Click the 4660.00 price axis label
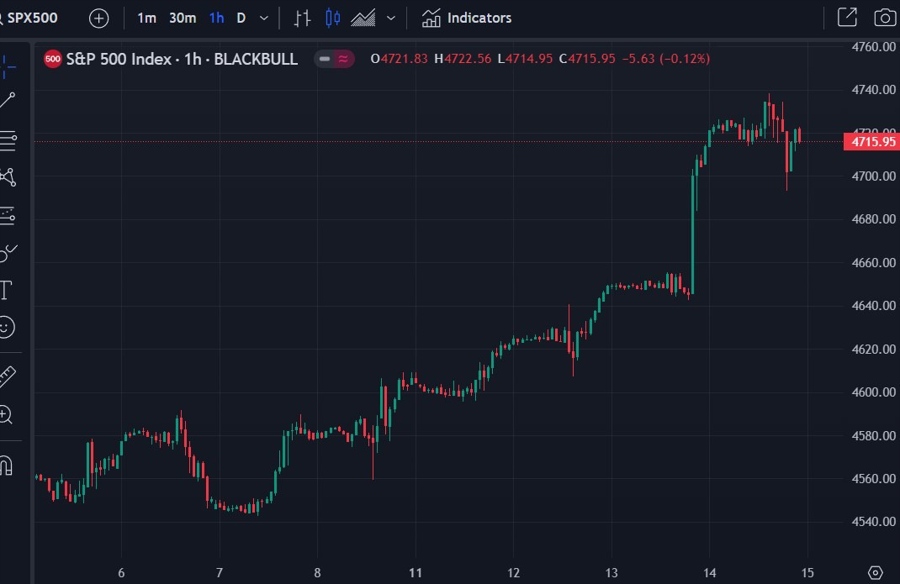This screenshot has width=900, height=584. pyautogui.click(x=874, y=263)
